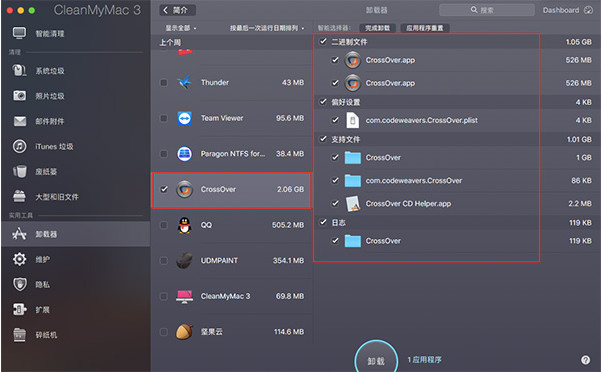The height and width of the screenshot is (372, 601).
Task: Toggle the 日志 group checkbox
Action: [323, 222]
